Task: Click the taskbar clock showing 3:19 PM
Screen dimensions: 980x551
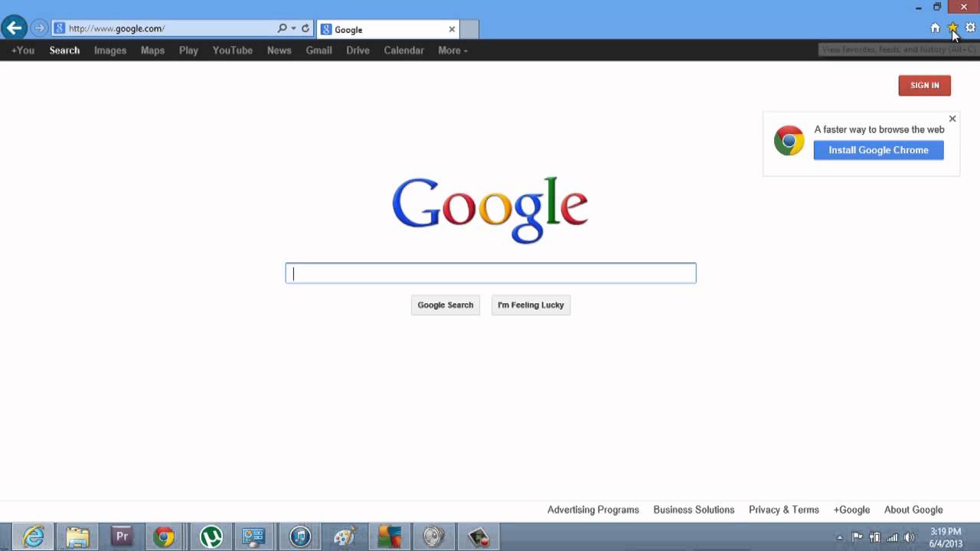Action: coord(946,537)
